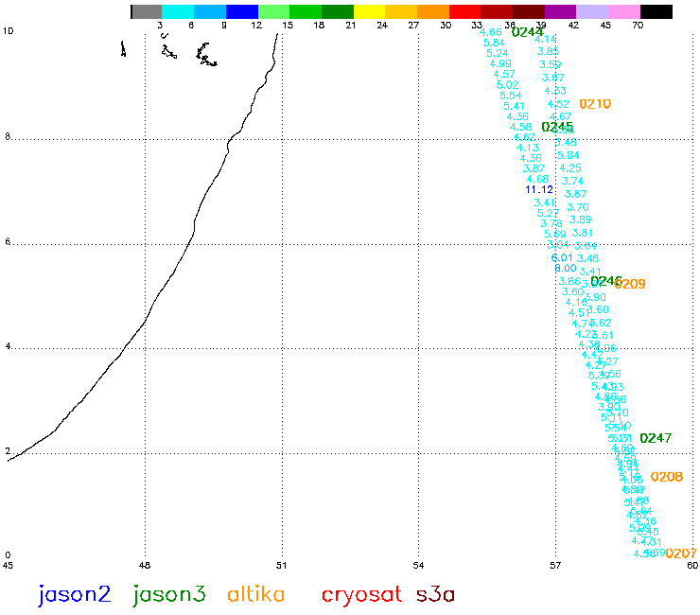Click the data value 3.86
Screen dimensions: 700x615
[569, 281]
